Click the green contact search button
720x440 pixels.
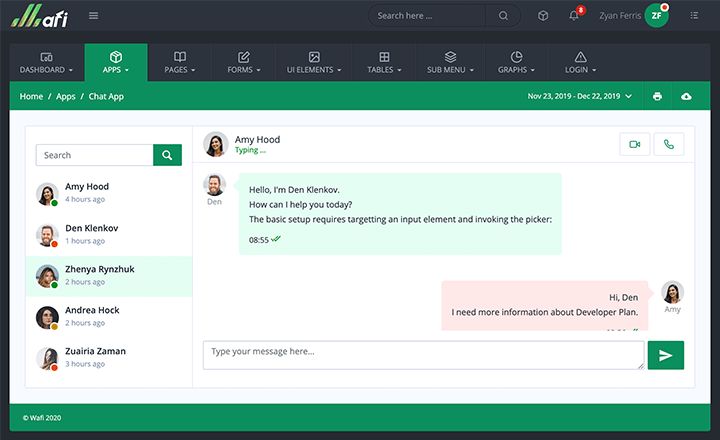point(167,155)
